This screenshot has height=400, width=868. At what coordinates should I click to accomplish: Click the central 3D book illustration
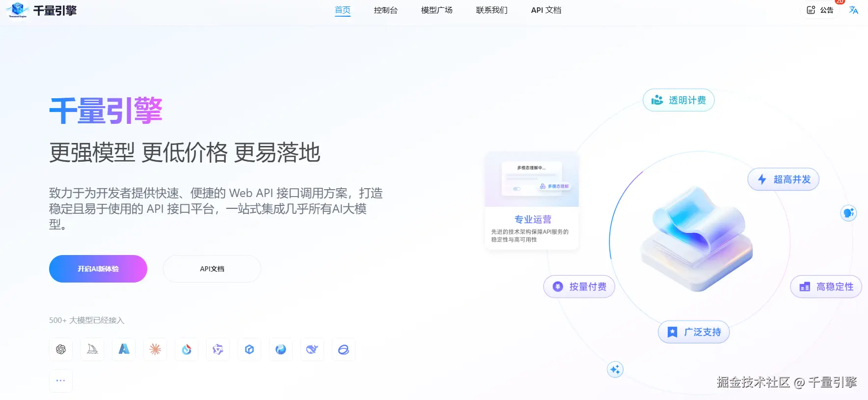coord(697,239)
